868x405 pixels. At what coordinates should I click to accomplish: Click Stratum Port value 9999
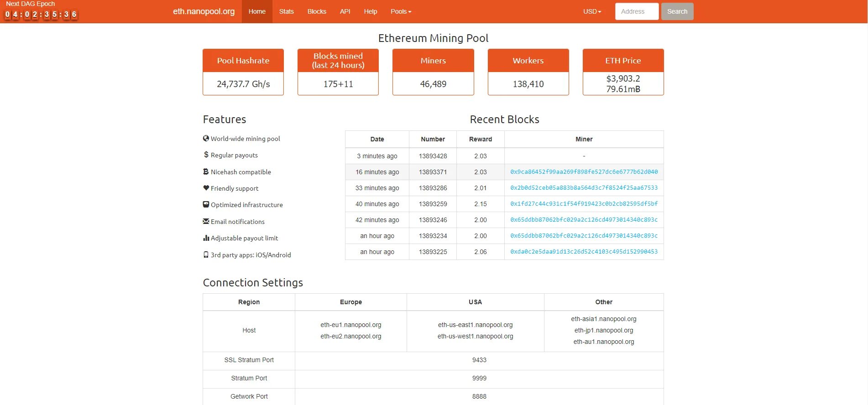pos(479,378)
